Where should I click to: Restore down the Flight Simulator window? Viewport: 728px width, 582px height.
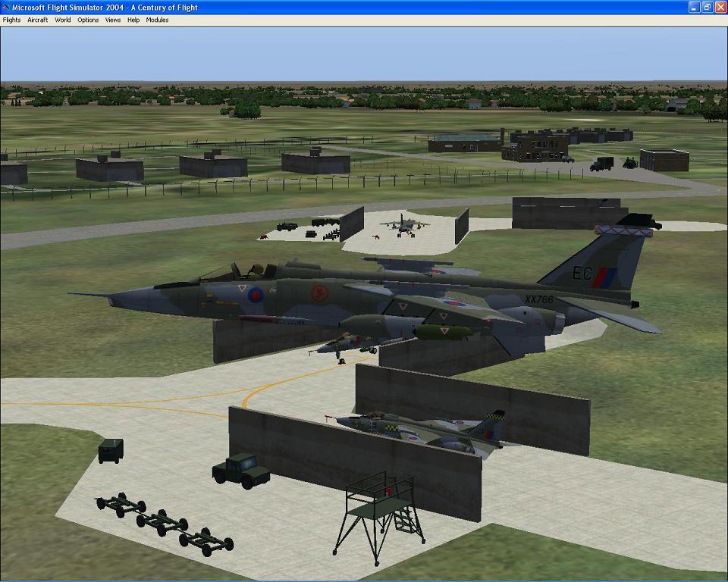(707, 7)
